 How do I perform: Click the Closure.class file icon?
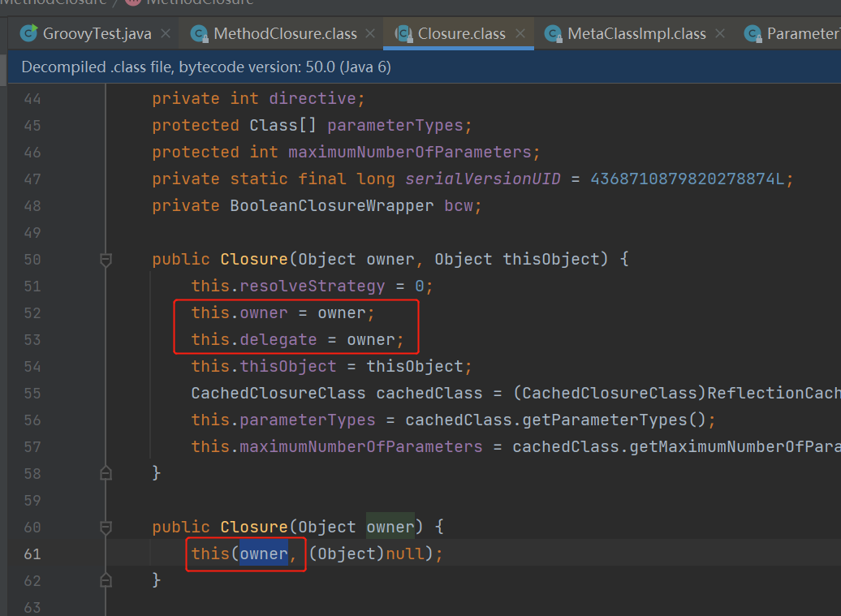coord(403,34)
